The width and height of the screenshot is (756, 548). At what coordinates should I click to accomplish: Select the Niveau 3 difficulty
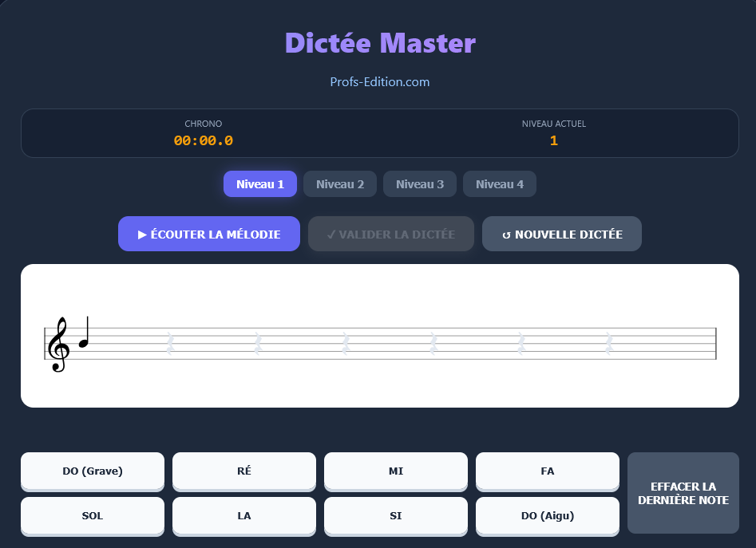[x=419, y=183]
